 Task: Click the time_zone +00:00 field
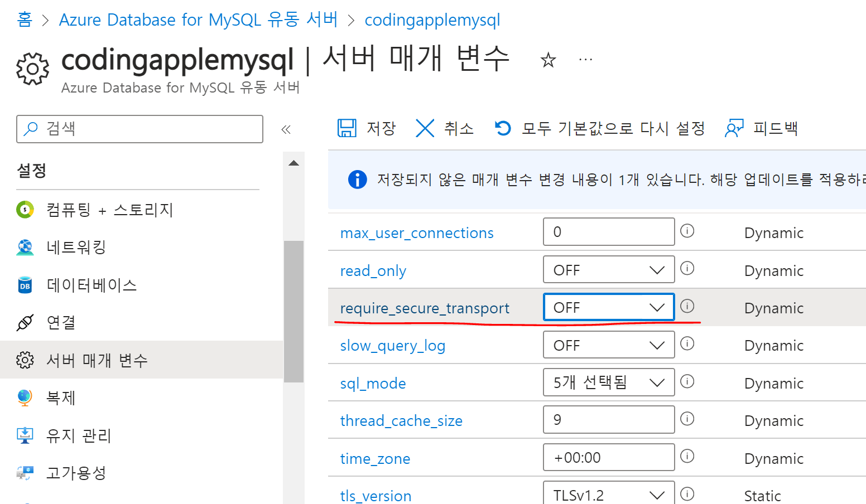click(609, 458)
